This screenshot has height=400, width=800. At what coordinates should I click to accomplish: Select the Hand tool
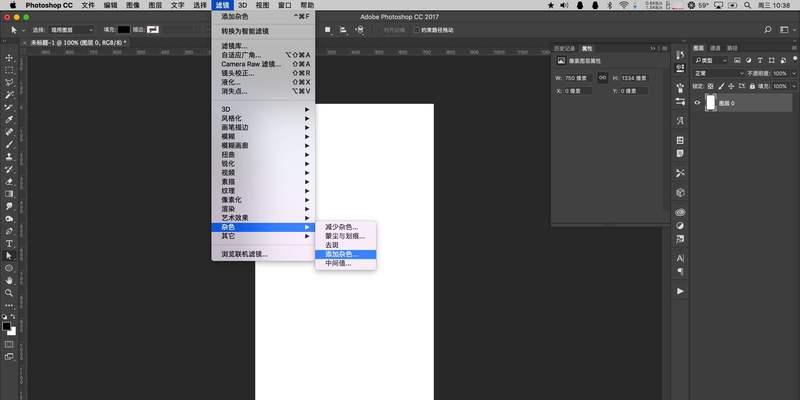tap(9, 280)
